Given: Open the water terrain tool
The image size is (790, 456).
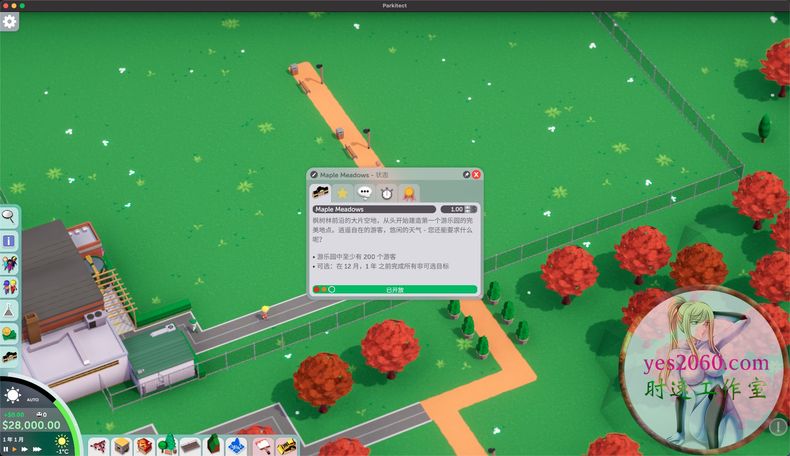Looking at the screenshot, I should [237, 445].
